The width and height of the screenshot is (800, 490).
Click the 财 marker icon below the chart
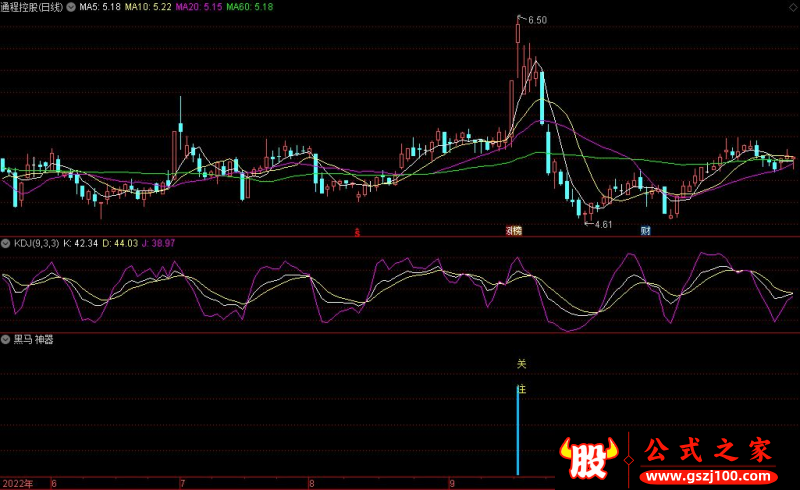tap(646, 230)
